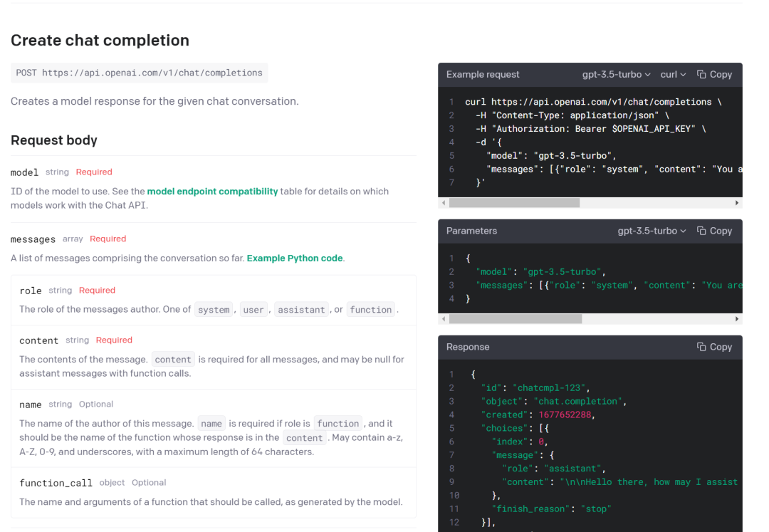Click the curl URL line in Example request
This screenshot has width=769, height=532.
point(593,102)
